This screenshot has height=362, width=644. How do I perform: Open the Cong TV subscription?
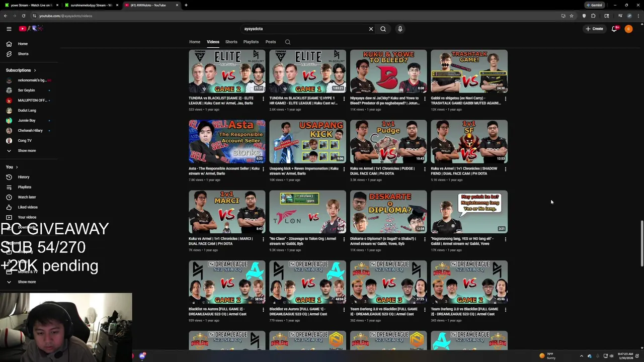(25, 141)
